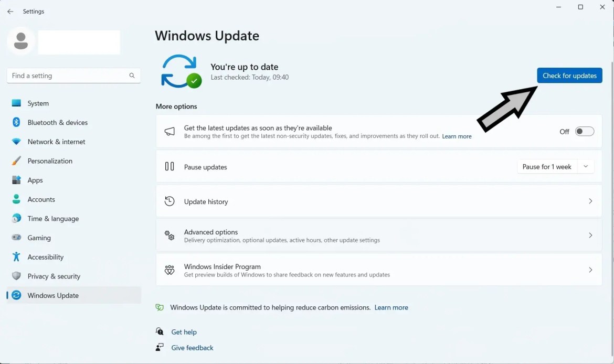Click Learn more about latest updates
The width and height of the screenshot is (614, 364).
click(457, 136)
